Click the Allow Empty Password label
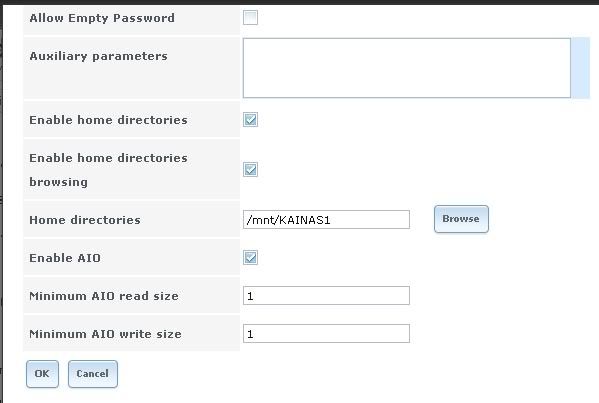 click(102, 18)
